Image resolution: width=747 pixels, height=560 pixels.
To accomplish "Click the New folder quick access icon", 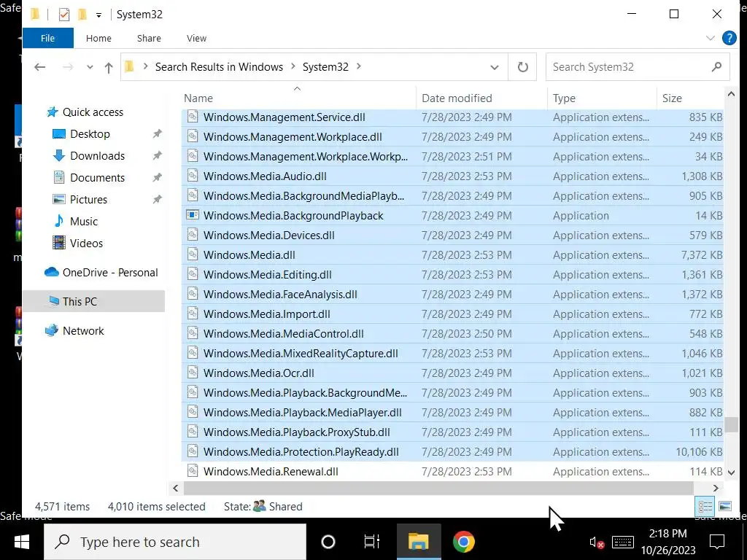I will tap(82, 15).
